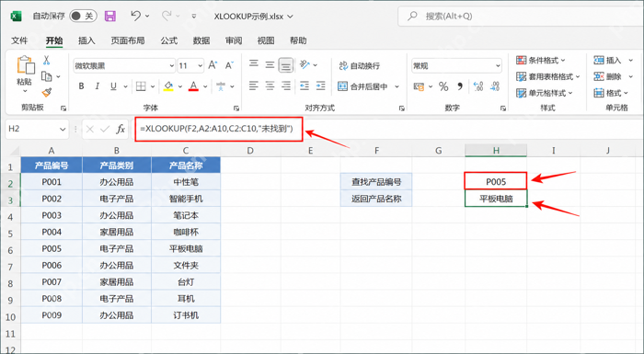644x354 pixels.
Task: Decrease indent
Action: pyautogui.click(x=305, y=86)
